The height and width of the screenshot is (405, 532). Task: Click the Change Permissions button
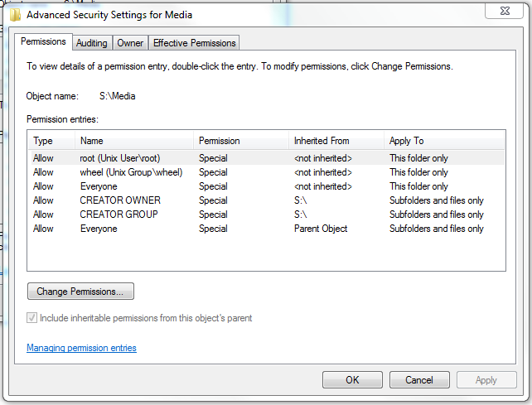[x=80, y=292]
